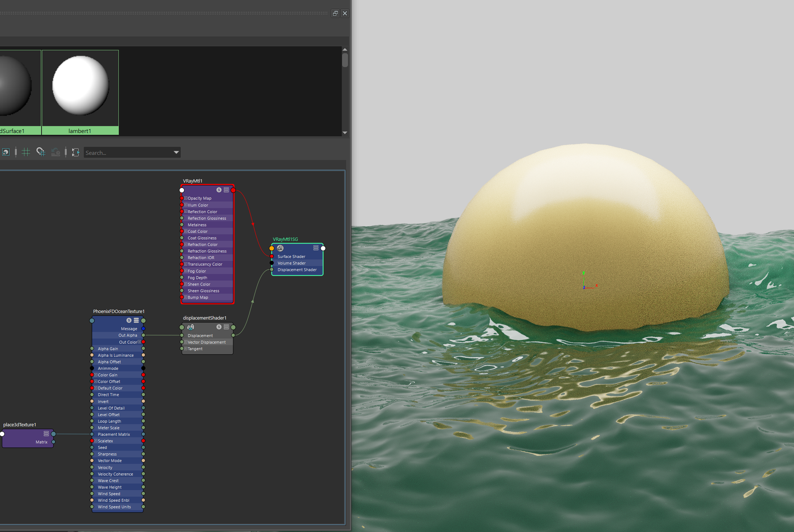
Task: Click place3dTexture1 Matrix output port
Action: coord(54,442)
